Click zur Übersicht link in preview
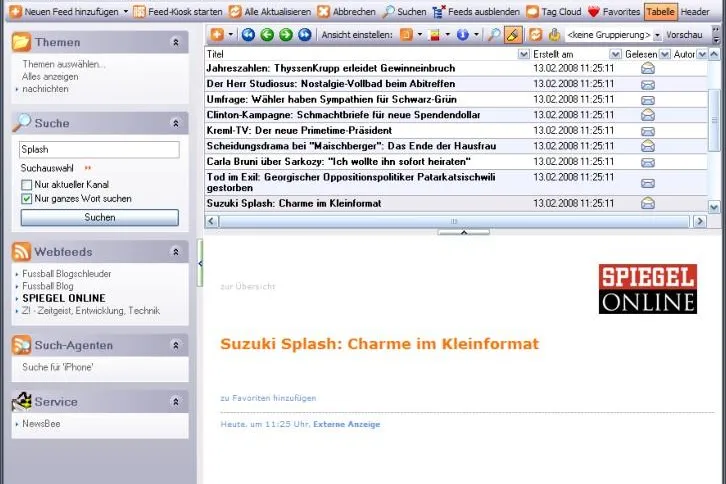Viewport: 726px width, 484px height. (x=248, y=287)
